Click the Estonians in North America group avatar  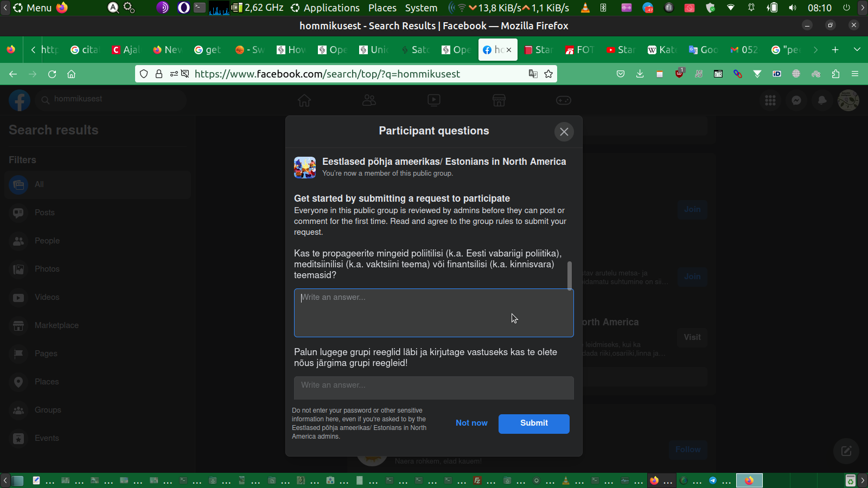click(305, 168)
